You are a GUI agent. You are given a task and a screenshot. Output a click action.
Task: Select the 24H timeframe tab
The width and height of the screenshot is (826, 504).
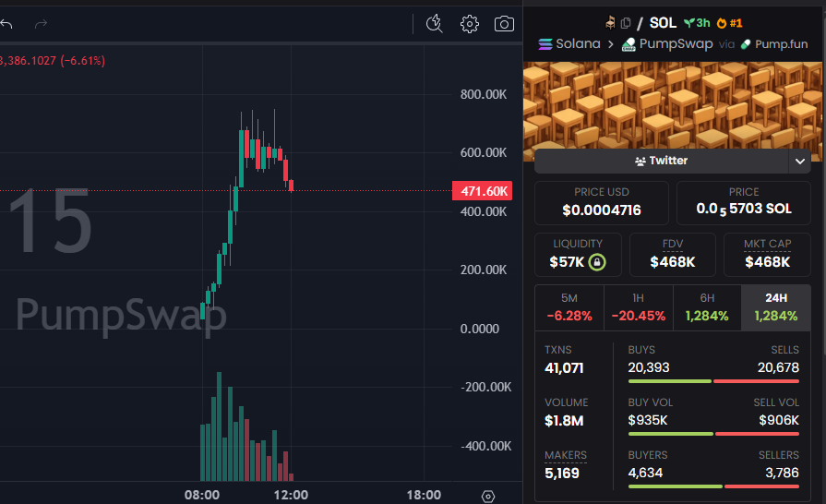click(x=776, y=307)
